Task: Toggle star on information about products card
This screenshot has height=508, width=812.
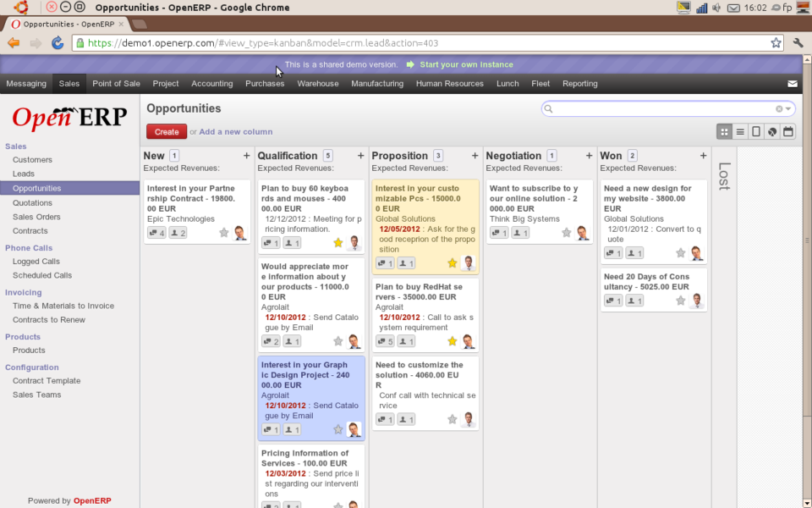Action: 338,341
